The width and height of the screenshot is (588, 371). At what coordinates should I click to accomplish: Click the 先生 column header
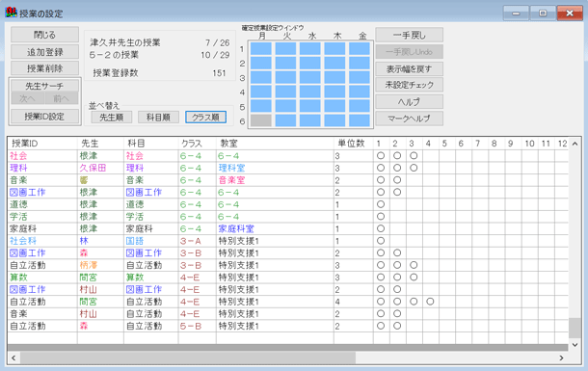click(100, 144)
